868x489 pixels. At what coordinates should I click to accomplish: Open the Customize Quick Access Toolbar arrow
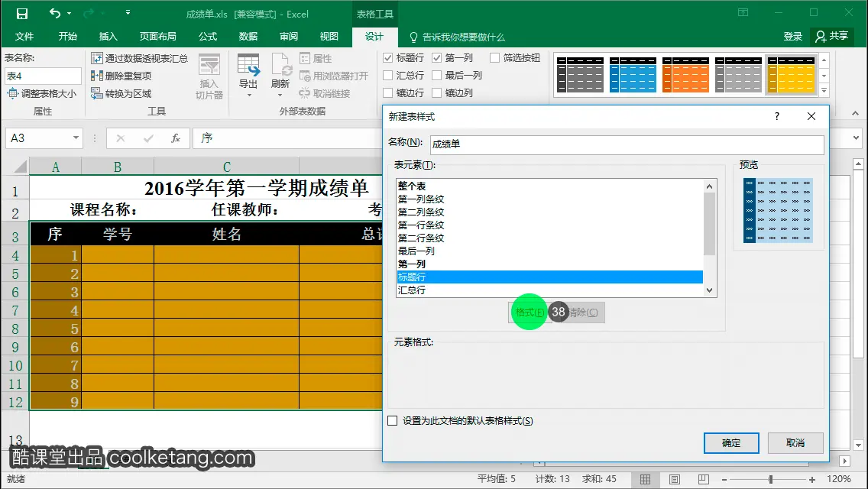click(x=128, y=13)
